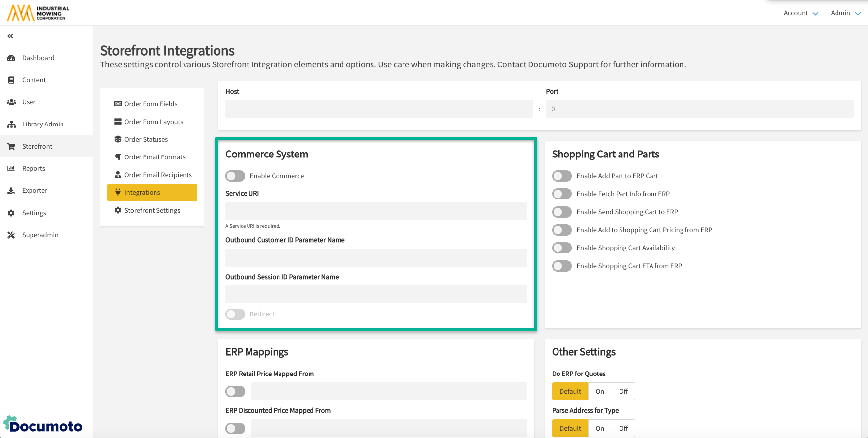868x438 pixels.
Task: Enable Add Part to ERP Cart
Action: pyautogui.click(x=561, y=176)
